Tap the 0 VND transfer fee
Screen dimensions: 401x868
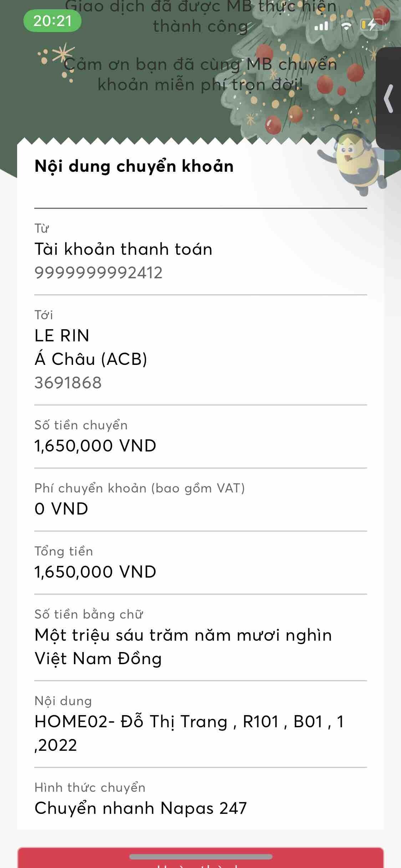61,509
